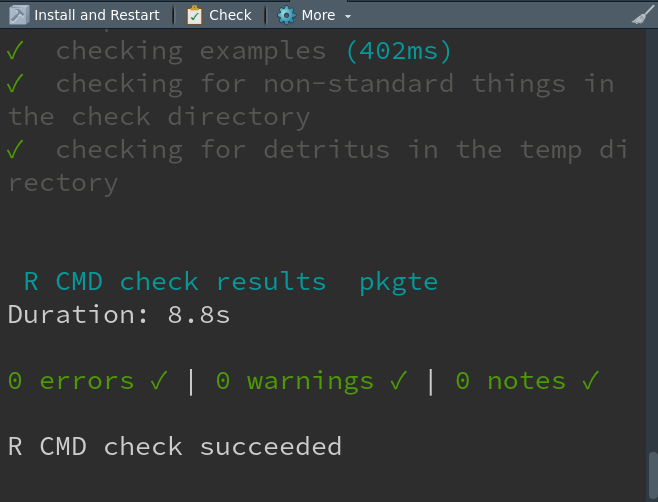Viewport: 658px width, 502px height.
Task: Click the "pkgte" package name text
Action: 398,282
